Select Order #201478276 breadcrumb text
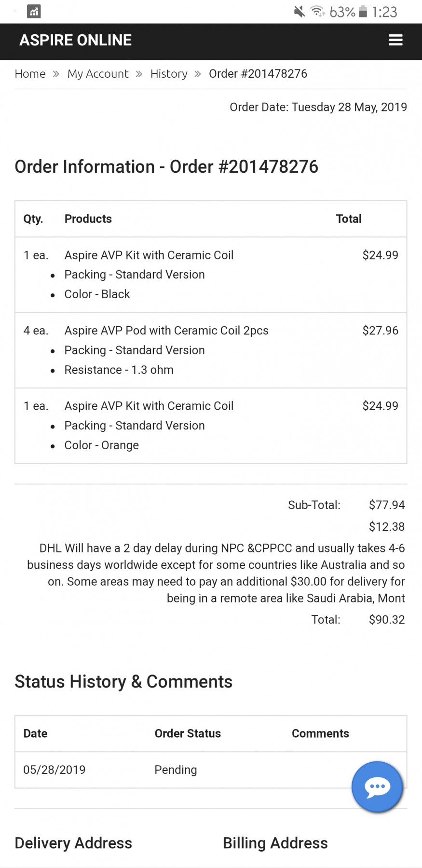The image size is (422, 868). click(x=258, y=74)
